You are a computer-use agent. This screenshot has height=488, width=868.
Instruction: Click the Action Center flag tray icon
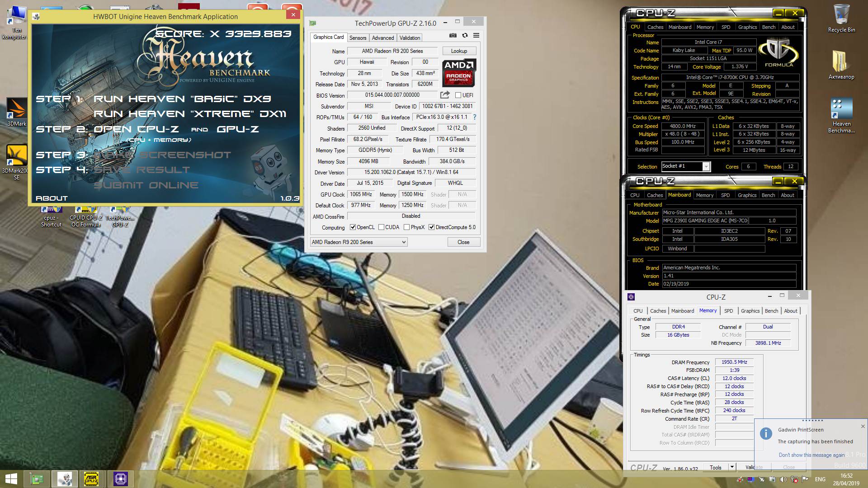pos(805,479)
